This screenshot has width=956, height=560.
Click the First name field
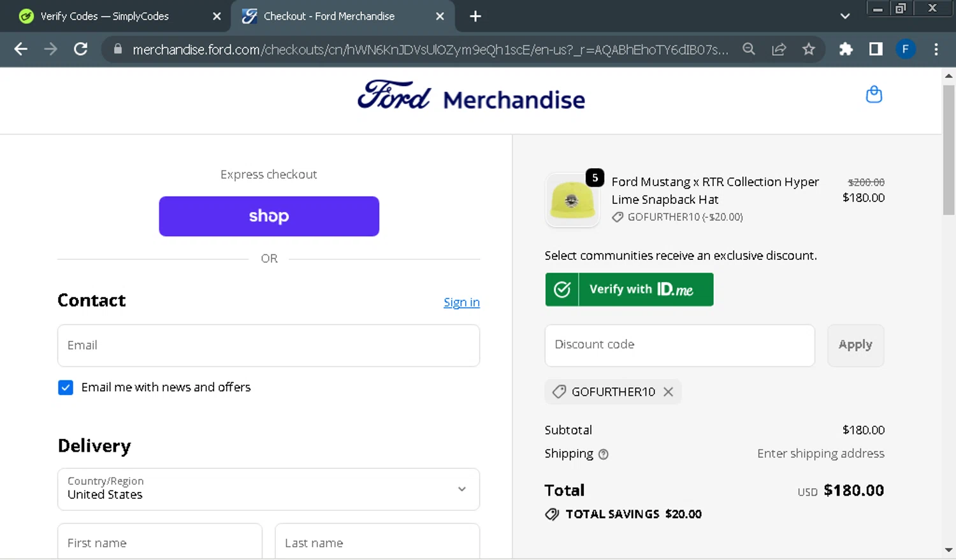[160, 542]
